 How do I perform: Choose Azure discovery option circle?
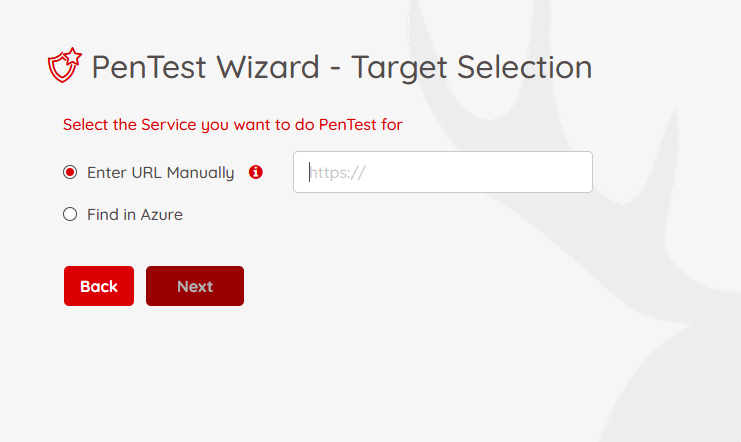[x=70, y=214]
